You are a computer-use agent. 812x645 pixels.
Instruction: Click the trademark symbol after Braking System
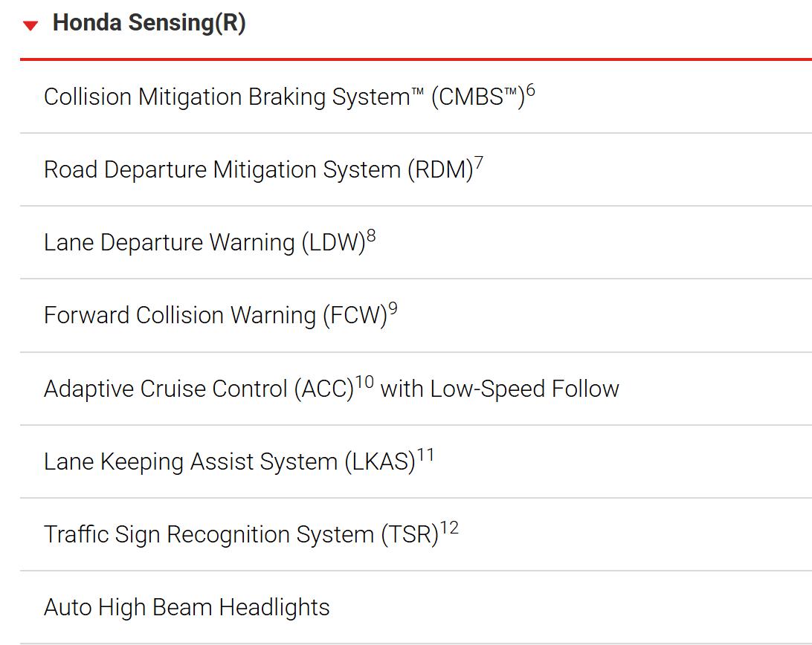417,91
